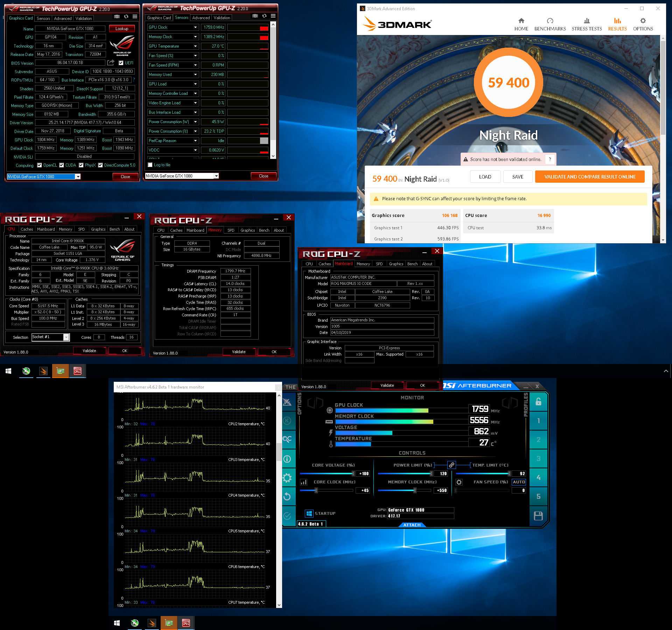Open GPU Load sensor dropdown arrow
The image size is (672, 630).
tap(196, 84)
